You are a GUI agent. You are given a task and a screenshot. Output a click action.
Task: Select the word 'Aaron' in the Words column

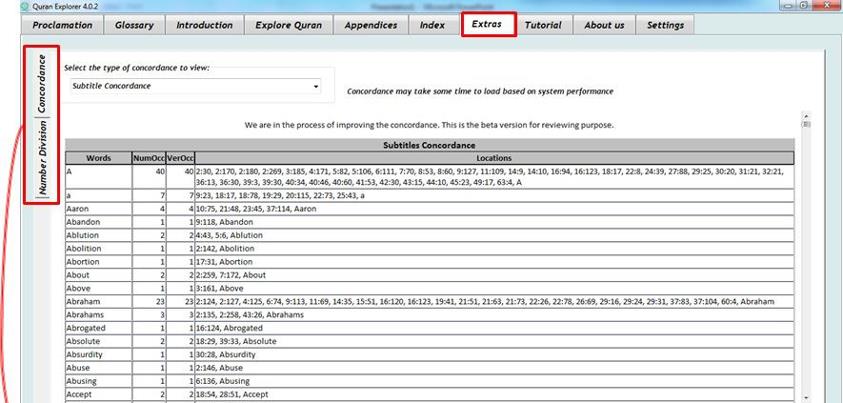click(78, 208)
